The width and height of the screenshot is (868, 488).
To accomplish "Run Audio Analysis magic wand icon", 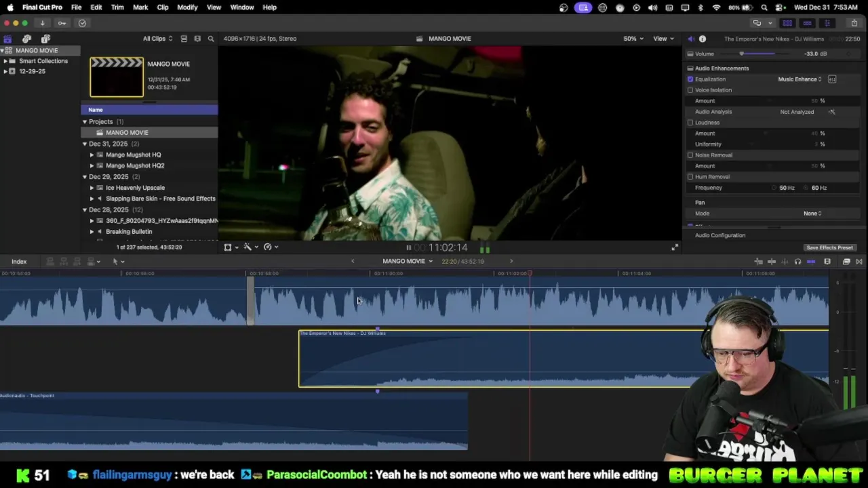I will click(x=832, y=112).
